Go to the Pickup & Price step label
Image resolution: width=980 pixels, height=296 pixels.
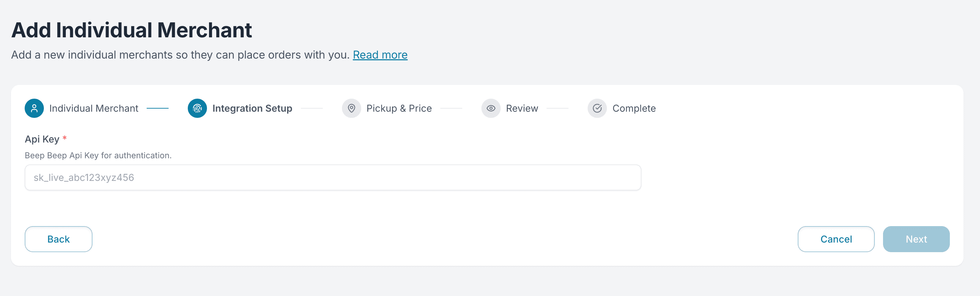point(399,109)
